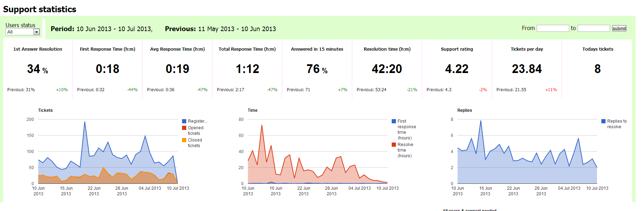Click the blue First response time swatch
This screenshot has width=644, height=211.
(394, 121)
